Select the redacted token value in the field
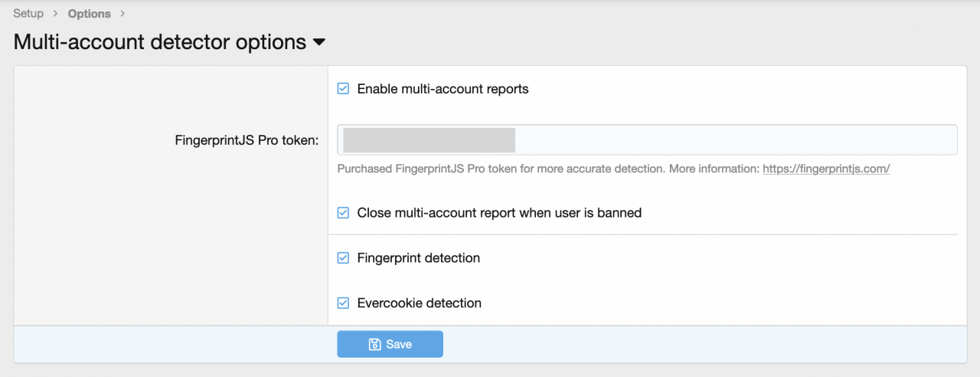 coord(429,140)
